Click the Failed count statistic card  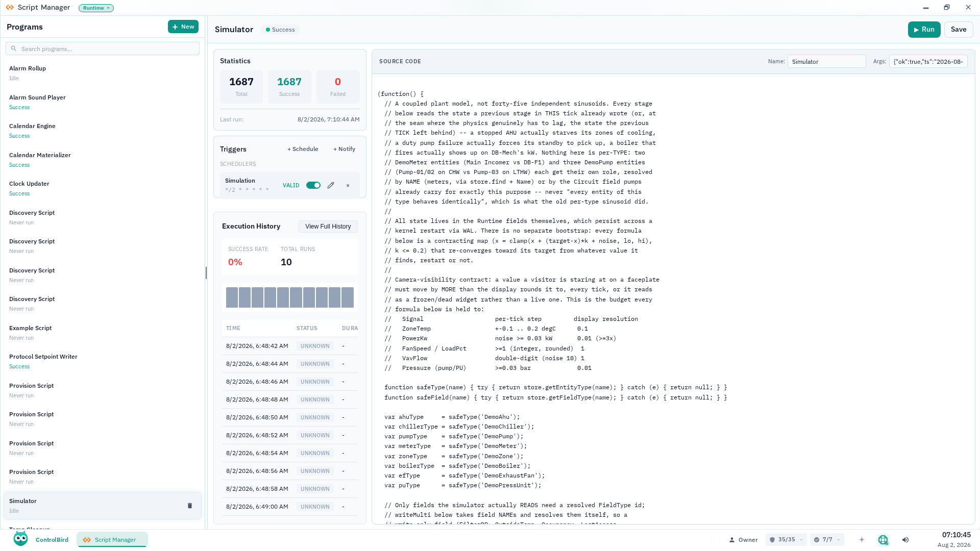[x=338, y=87]
